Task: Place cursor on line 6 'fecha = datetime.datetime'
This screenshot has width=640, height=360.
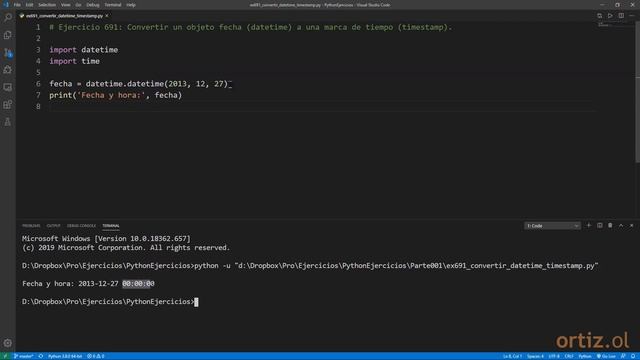Action: coord(138,84)
